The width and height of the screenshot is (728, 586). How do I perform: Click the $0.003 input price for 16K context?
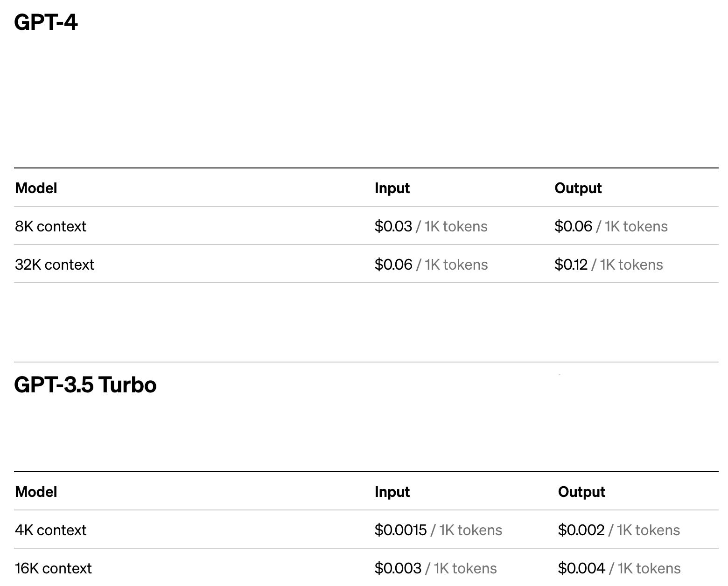coord(398,568)
